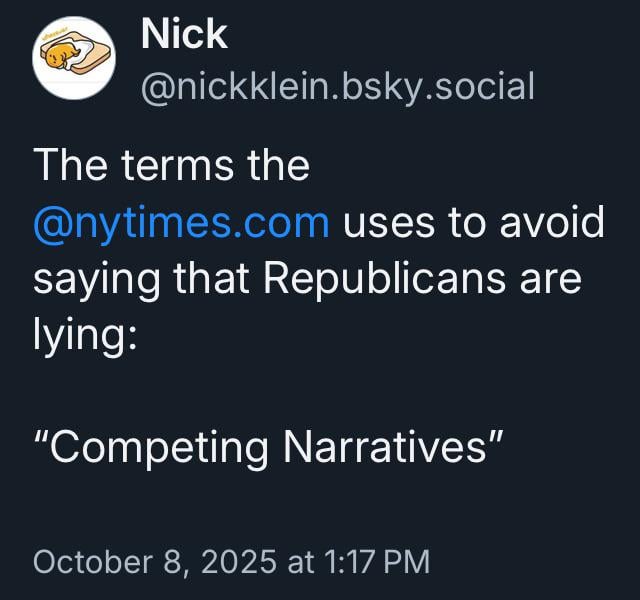Click the word "lying:" in the post
The width and height of the screenshot is (640, 600).
[x=84, y=335]
